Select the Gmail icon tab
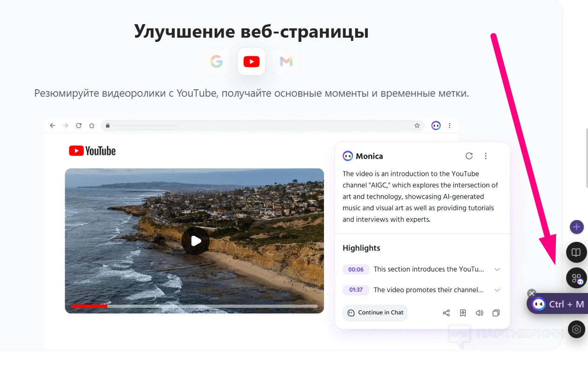Viewport: 588px width, 373px height. [x=286, y=61]
